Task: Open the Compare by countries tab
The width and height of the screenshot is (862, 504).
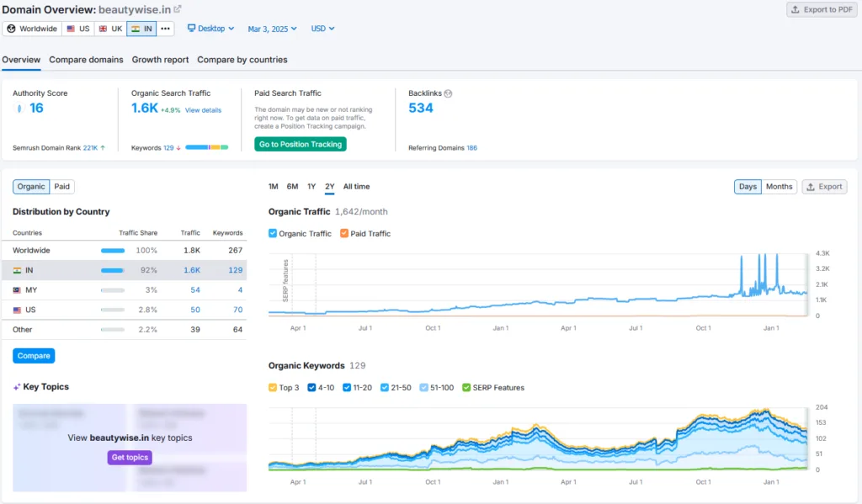Action: (x=242, y=60)
